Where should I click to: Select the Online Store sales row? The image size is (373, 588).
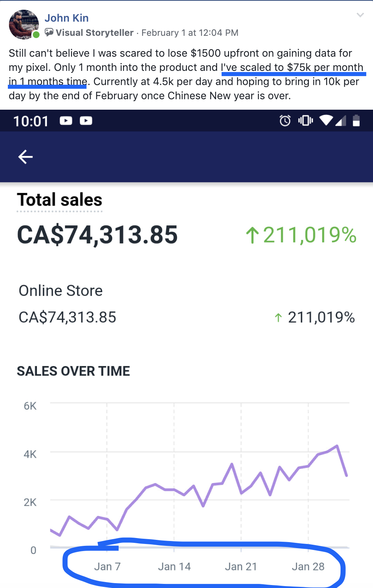pos(186,304)
